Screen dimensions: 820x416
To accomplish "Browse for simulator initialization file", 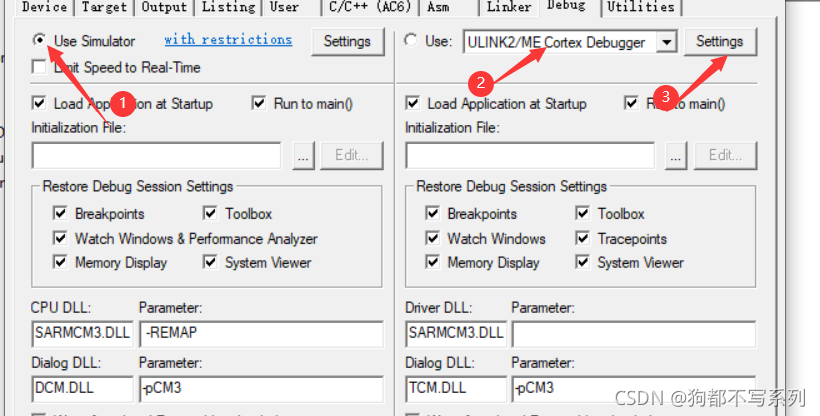I will pos(305,155).
